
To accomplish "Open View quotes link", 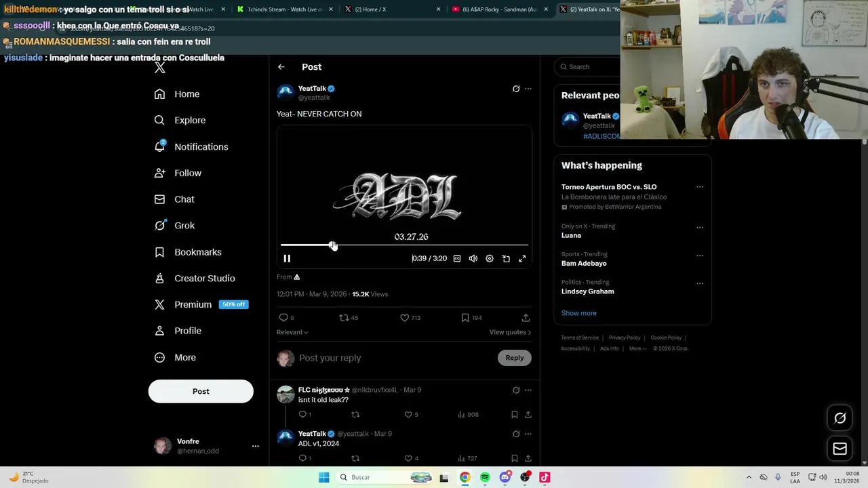I will pos(510,332).
